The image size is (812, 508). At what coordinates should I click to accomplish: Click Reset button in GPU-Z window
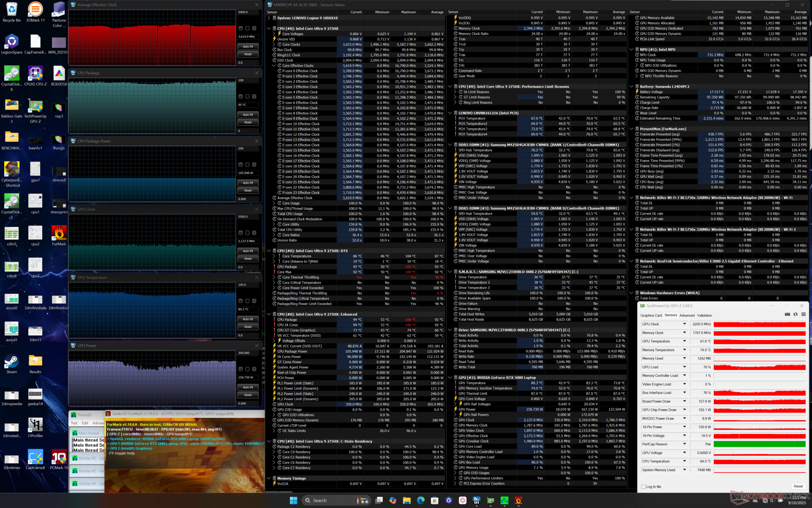[x=798, y=486]
